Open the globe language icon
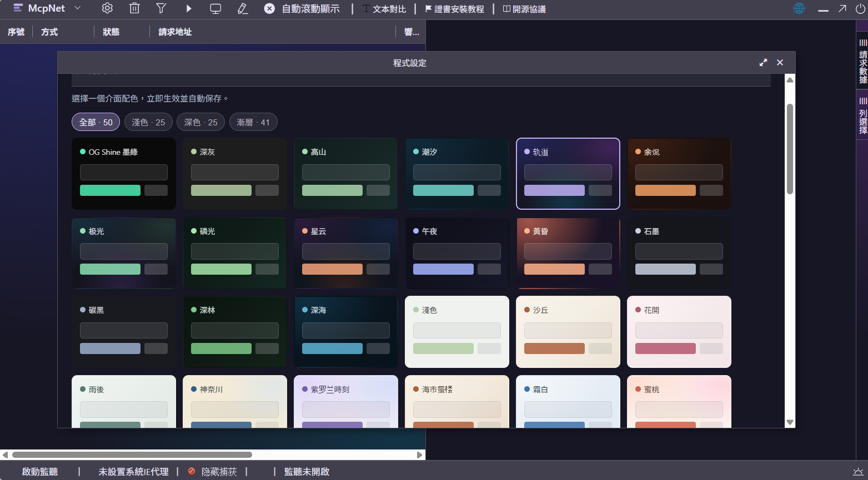The width and height of the screenshot is (868, 480). (799, 8)
